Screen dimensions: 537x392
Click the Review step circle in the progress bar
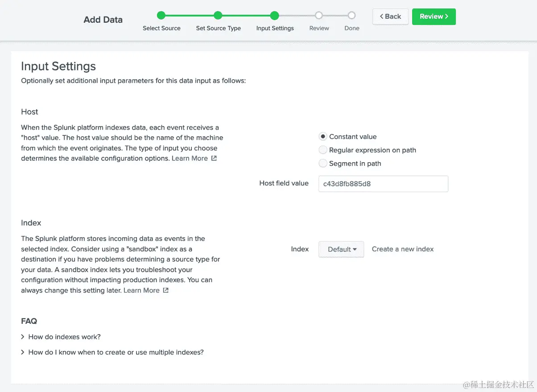318,16
